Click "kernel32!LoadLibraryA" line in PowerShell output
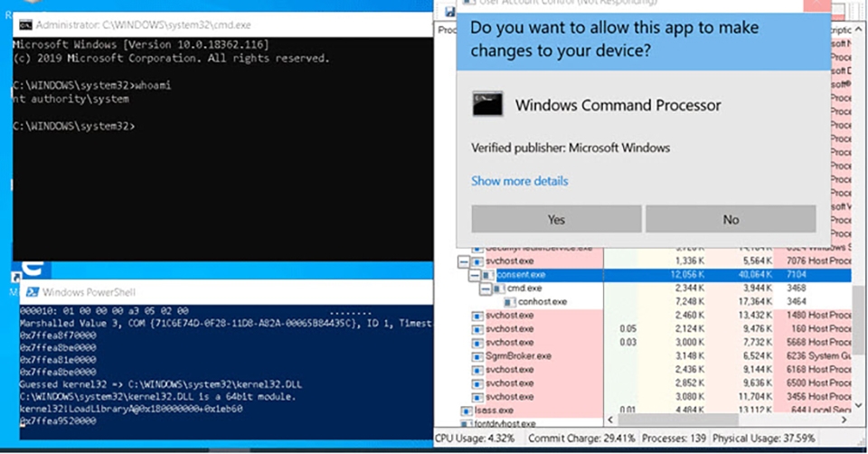The width and height of the screenshot is (868, 454). click(x=131, y=409)
